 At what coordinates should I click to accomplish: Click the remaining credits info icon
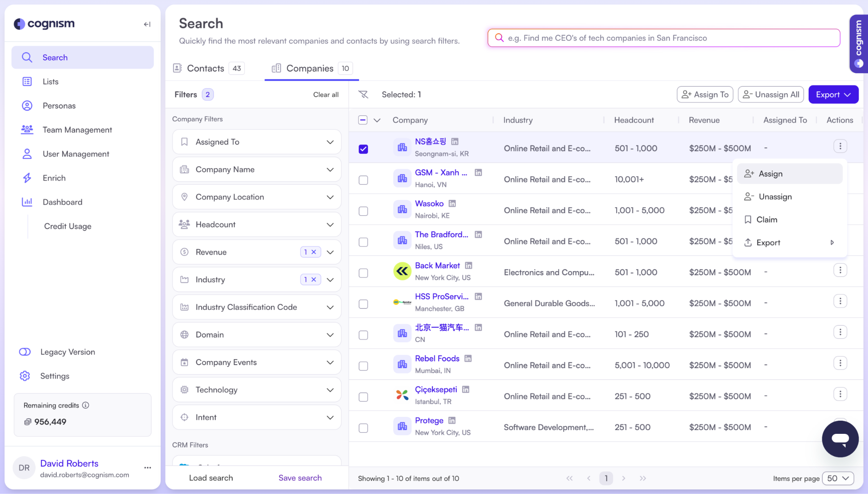coord(86,405)
